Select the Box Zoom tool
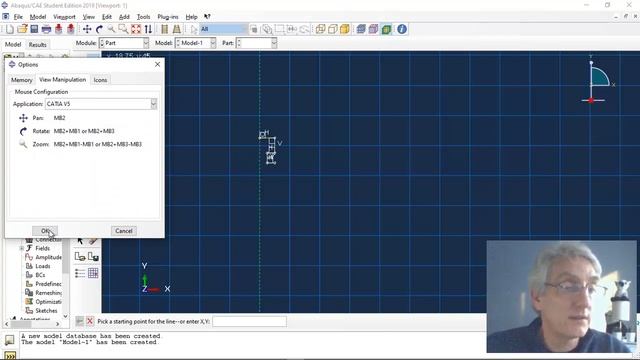The width and height of the screenshot is (640, 360). 123,29
